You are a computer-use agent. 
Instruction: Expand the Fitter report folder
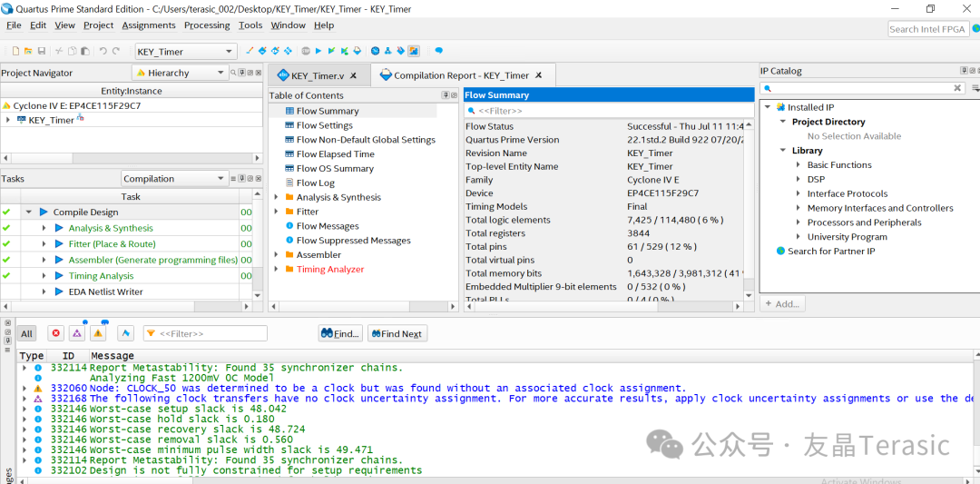[276, 212]
